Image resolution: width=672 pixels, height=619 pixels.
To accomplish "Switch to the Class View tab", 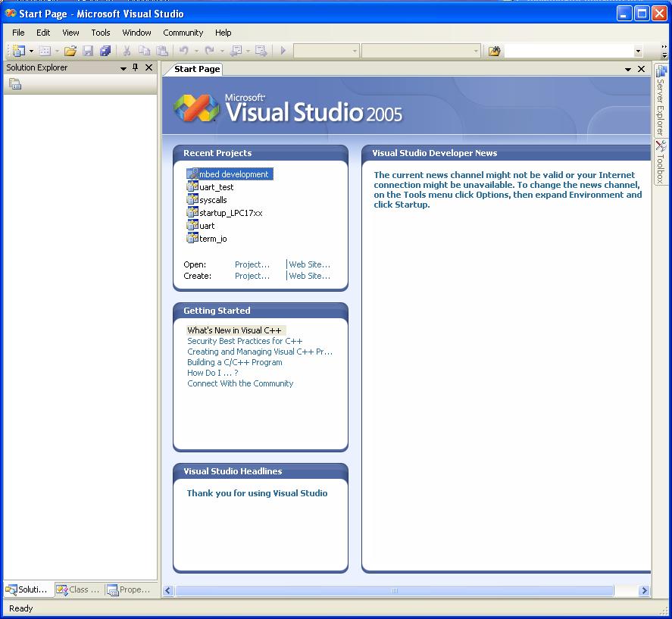I will pyautogui.click(x=78, y=589).
